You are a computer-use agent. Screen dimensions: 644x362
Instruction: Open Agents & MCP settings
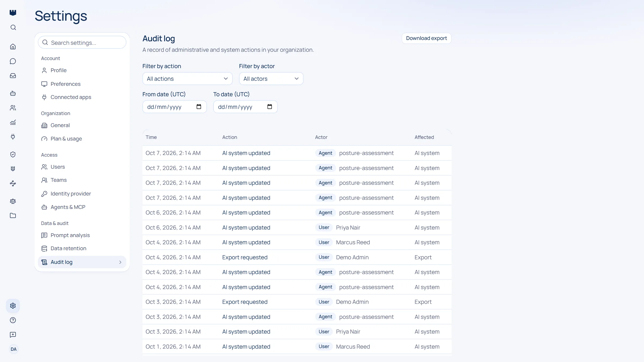pos(82,207)
